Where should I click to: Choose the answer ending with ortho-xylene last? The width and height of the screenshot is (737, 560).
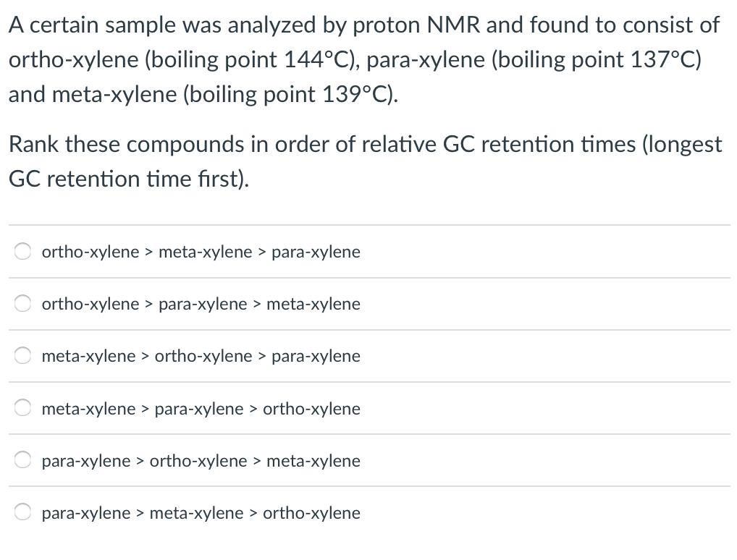tap(201, 408)
